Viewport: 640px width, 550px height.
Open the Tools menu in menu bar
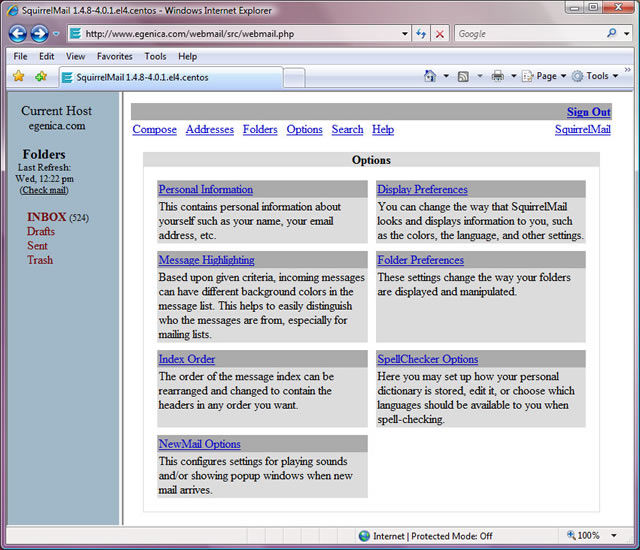coord(155,56)
